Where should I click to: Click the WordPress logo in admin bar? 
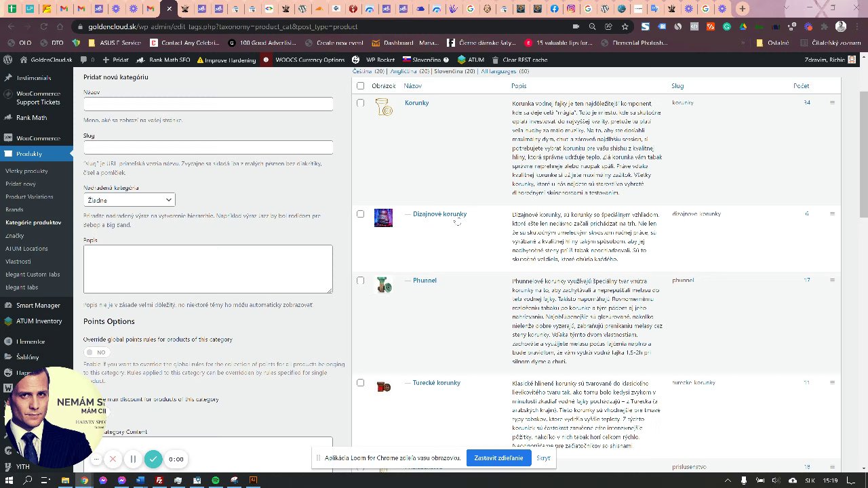pyautogui.click(x=8, y=60)
